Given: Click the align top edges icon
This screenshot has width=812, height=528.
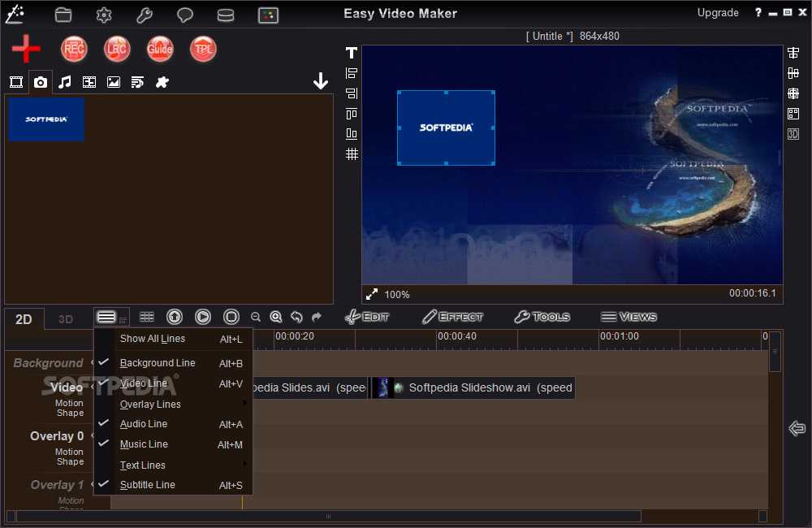Looking at the screenshot, I should pos(352,114).
